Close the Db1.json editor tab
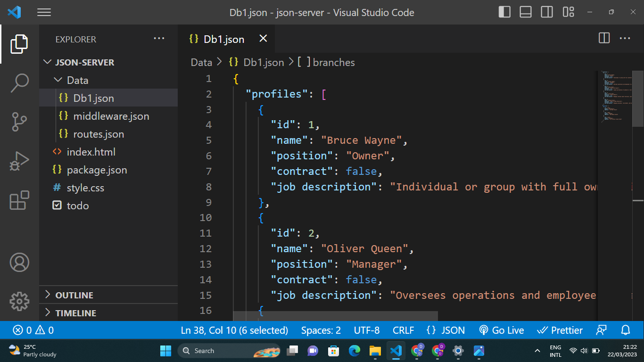 point(263,39)
